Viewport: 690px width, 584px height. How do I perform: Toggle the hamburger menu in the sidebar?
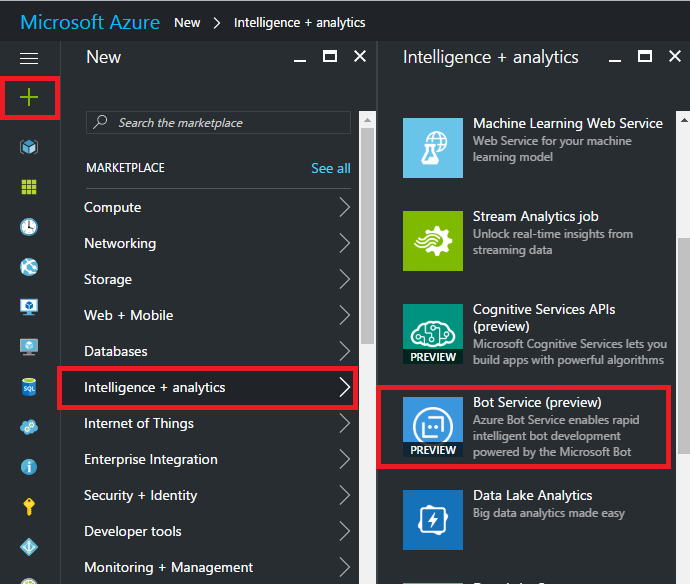coord(29,59)
